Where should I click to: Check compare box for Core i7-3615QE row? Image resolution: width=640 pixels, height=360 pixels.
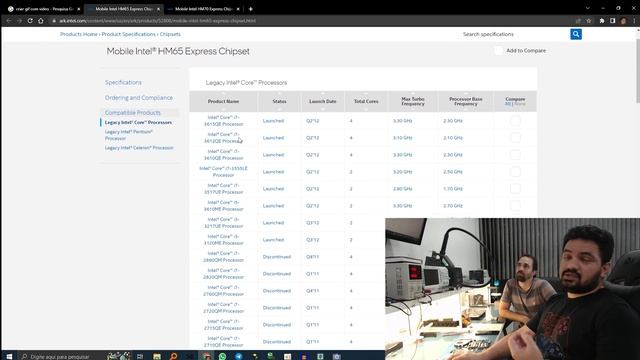click(x=515, y=121)
